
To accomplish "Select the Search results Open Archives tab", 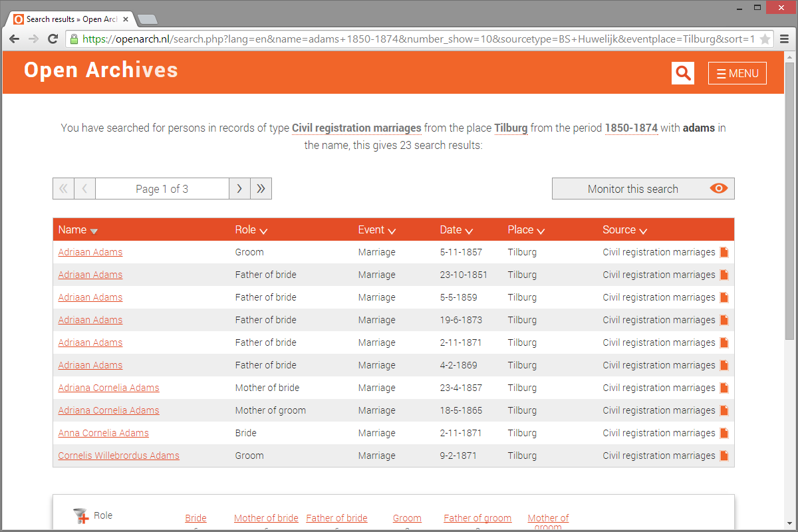I will point(71,19).
